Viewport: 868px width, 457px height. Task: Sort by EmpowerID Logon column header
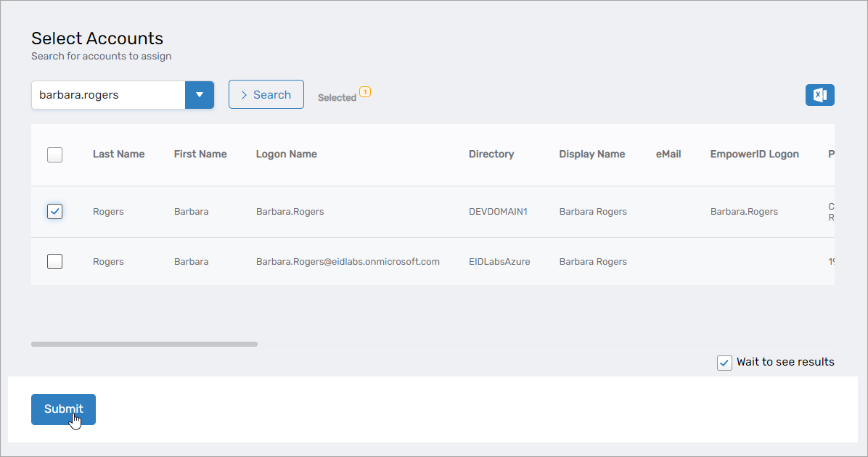(x=754, y=155)
